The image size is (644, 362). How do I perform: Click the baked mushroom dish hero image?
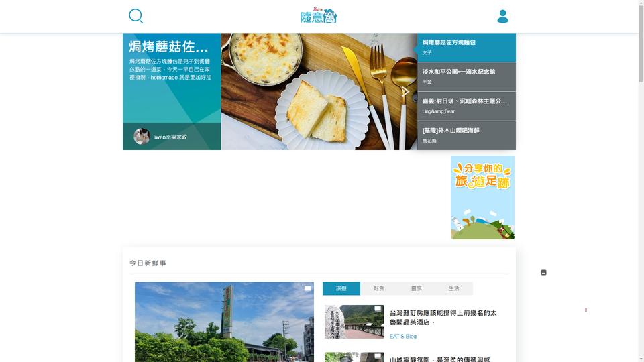pyautogui.click(x=319, y=92)
